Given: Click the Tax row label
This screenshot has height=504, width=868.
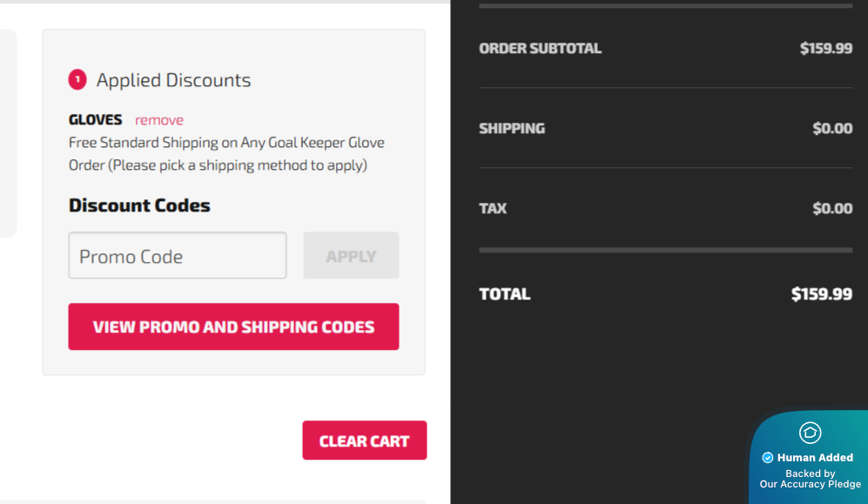Looking at the screenshot, I should click(x=493, y=209).
